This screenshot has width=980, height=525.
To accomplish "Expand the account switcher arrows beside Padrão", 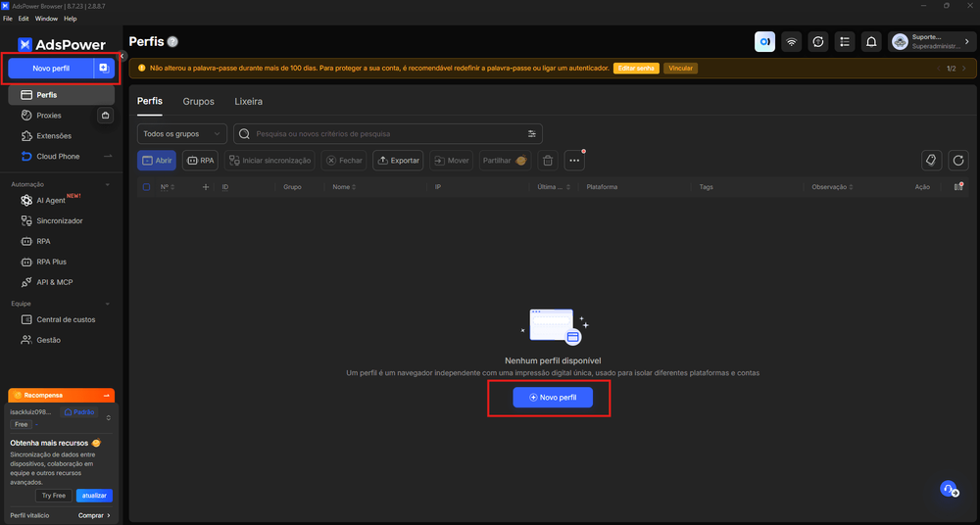I will (108, 417).
